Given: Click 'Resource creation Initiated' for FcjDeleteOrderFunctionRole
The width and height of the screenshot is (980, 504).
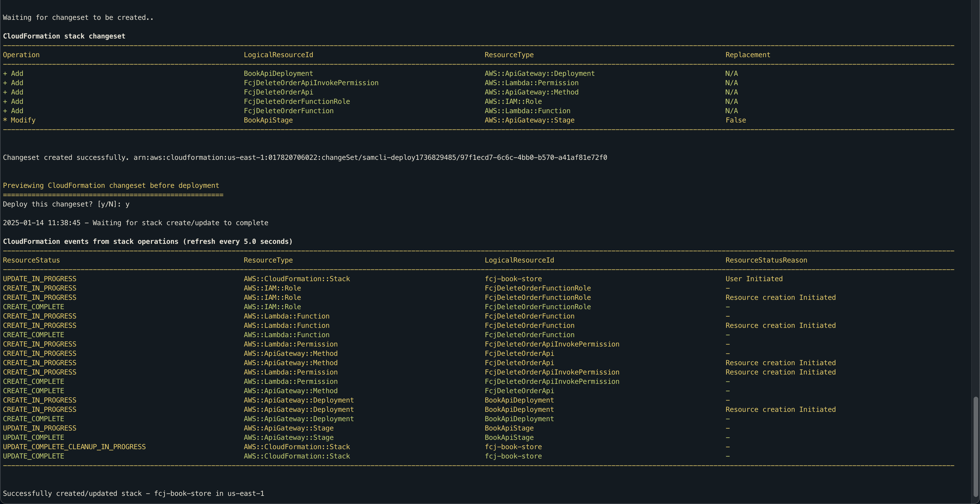Looking at the screenshot, I should tap(781, 297).
